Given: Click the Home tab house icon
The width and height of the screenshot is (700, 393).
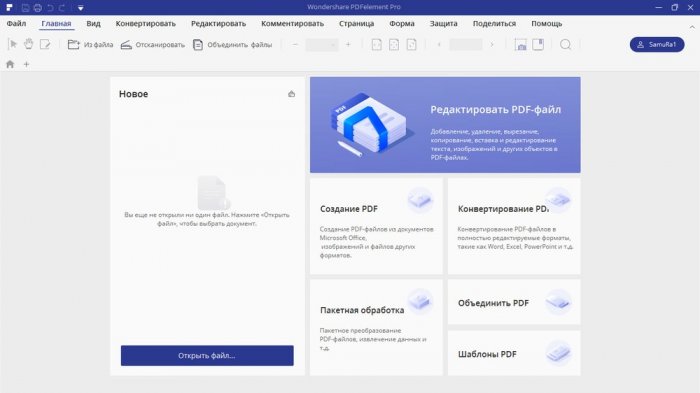Looking at the screenshot, I should pos(10,64).
